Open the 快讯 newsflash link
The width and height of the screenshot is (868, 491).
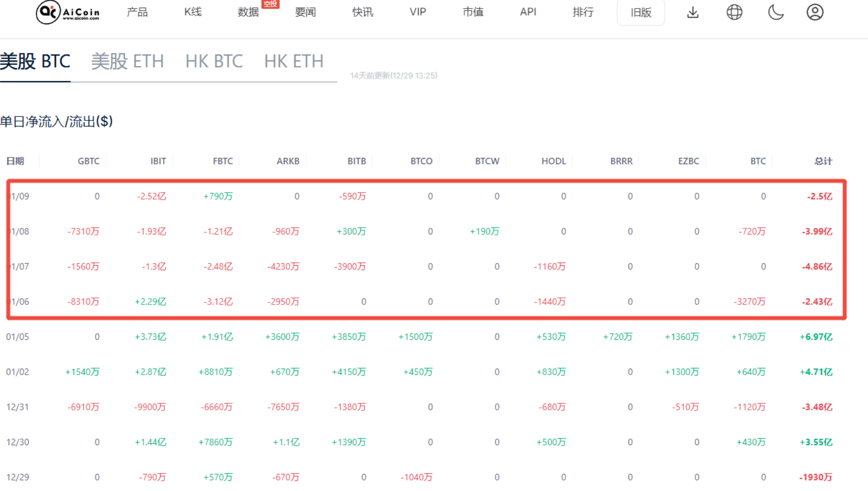point(362,12)
